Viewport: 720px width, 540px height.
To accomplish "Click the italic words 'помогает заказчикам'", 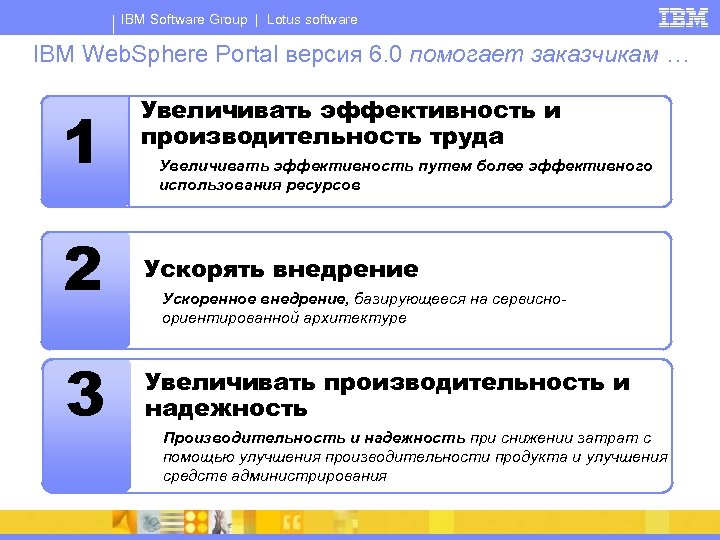I will click(534, 55).
